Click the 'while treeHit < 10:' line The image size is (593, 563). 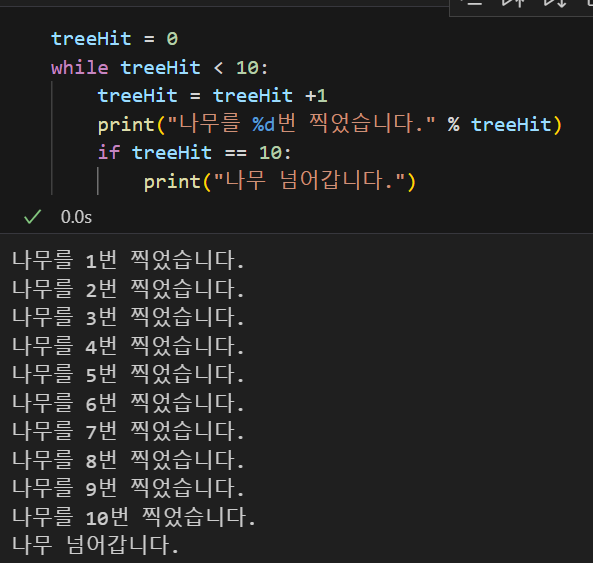(160, 68)
